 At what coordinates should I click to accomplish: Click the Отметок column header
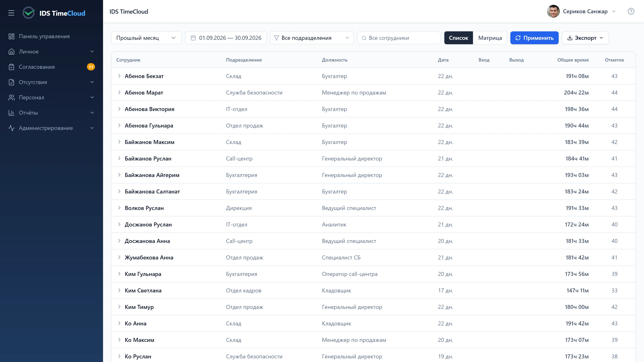tap(614, 60)
